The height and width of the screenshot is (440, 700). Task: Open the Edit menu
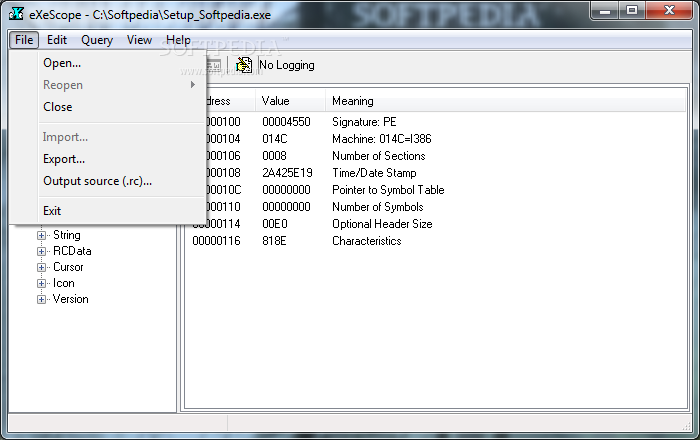click(57, 40)
